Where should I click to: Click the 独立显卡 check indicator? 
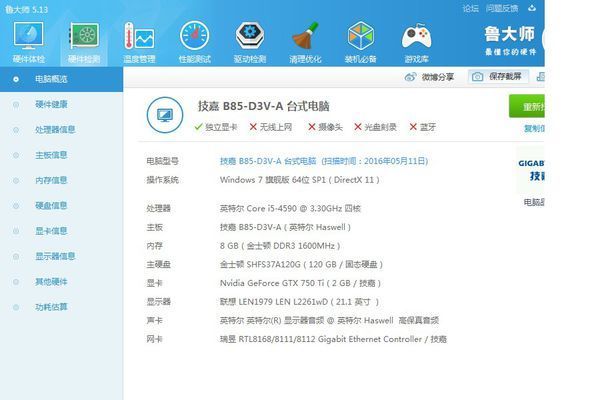coord(216,127)
